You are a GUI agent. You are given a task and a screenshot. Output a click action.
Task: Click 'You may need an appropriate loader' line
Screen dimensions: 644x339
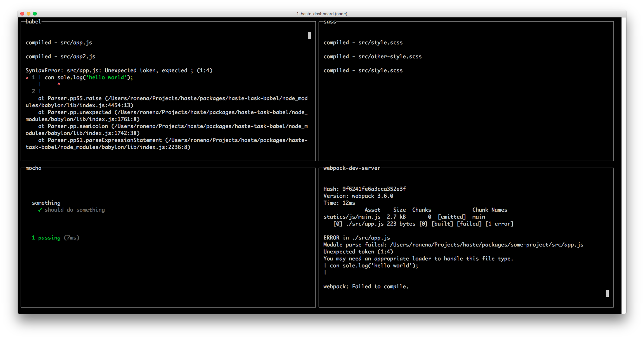pyautogui.click(x=419, y=259)
